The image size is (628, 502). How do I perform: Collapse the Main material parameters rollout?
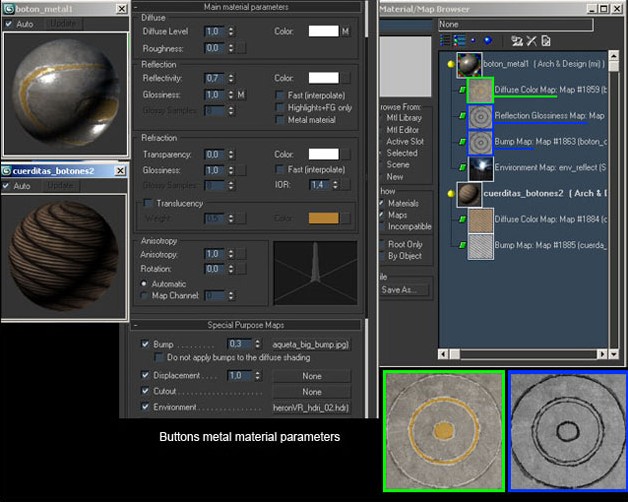pos(246,7)
